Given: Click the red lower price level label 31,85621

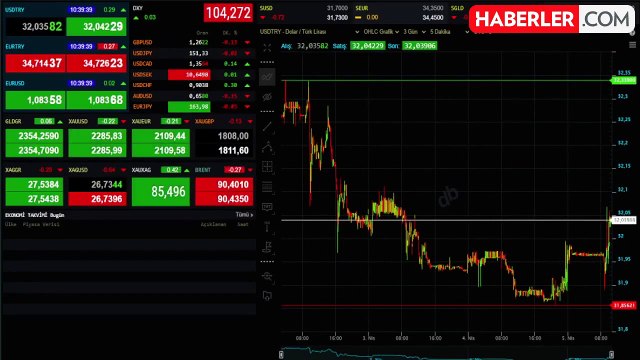Looking at the screenshot, I should [x=624, y=305].
